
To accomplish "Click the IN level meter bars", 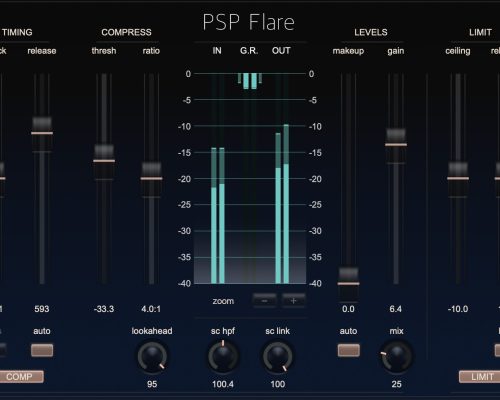I will (x=218, y=215).
